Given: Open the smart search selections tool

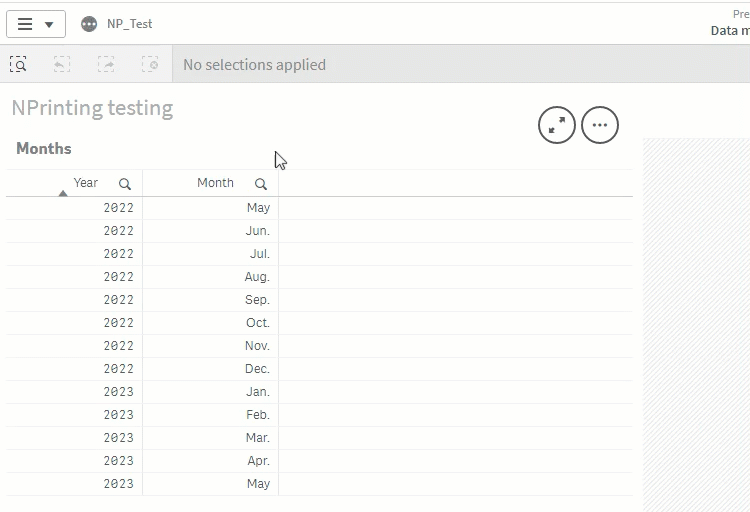Looking at the screenshot, I should coord(18,64).
